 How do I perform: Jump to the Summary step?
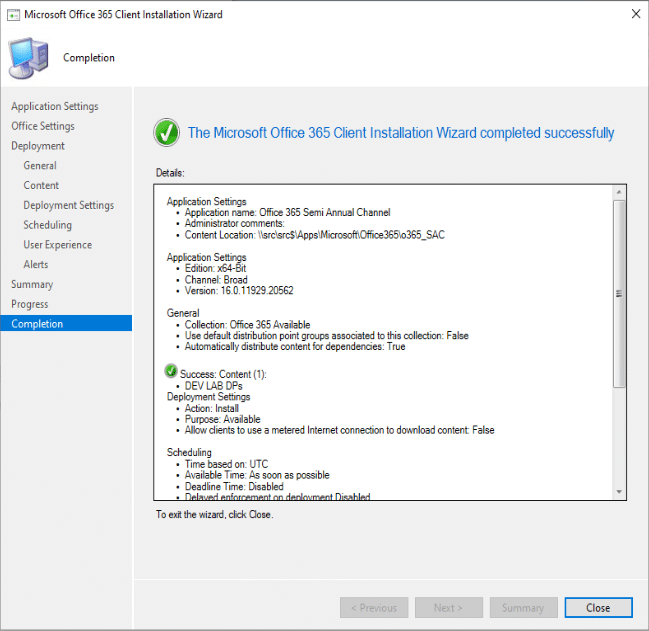[32, 284]
